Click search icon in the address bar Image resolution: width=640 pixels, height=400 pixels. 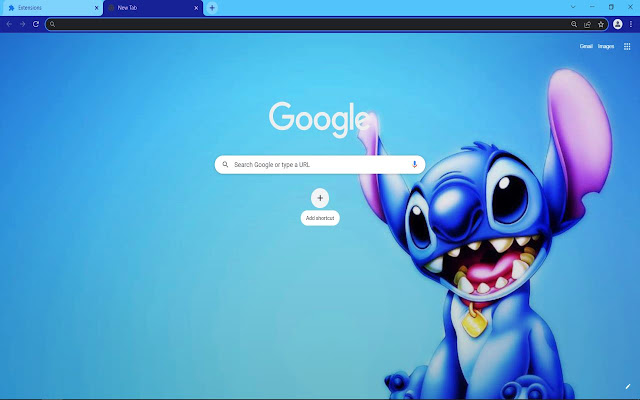point(52,24)
